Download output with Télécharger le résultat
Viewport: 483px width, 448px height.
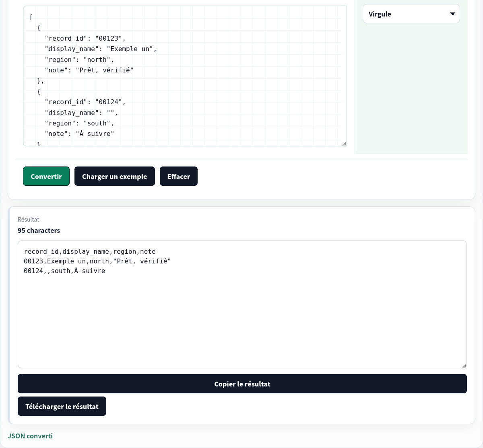(62, 406)
